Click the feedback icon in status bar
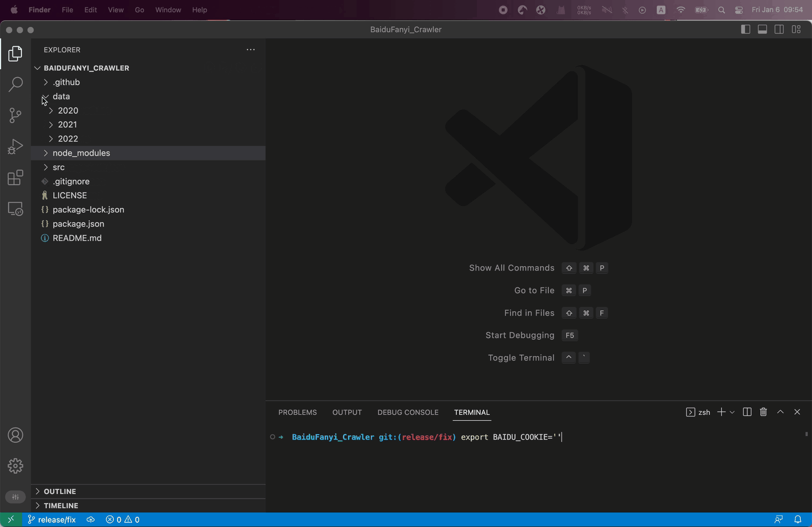This screenshot has width=812, height=527. point(778,519)
